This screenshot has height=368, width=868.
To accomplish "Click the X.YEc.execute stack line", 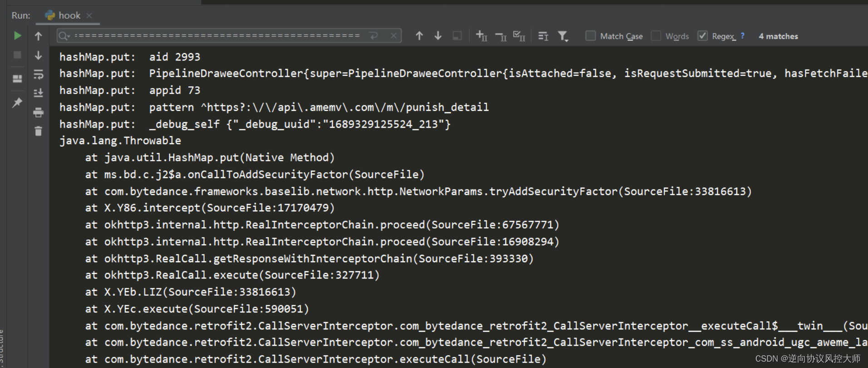I will 197,309.
